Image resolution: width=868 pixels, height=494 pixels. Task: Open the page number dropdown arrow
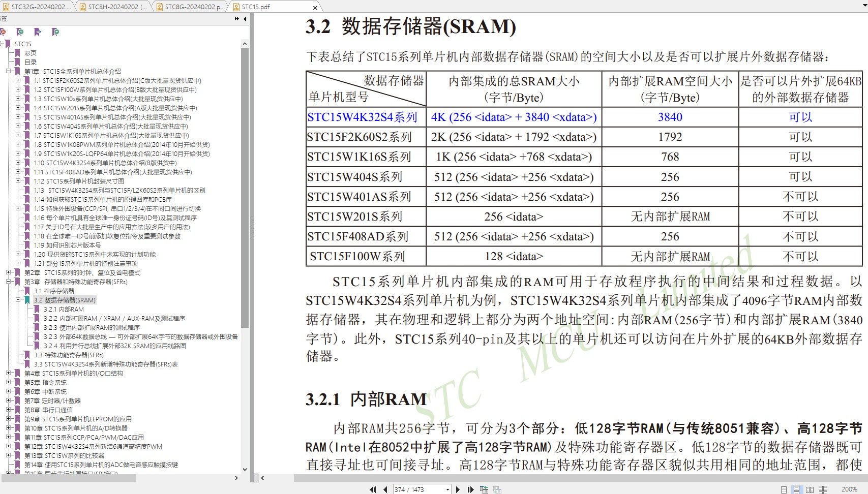(447, 489)
